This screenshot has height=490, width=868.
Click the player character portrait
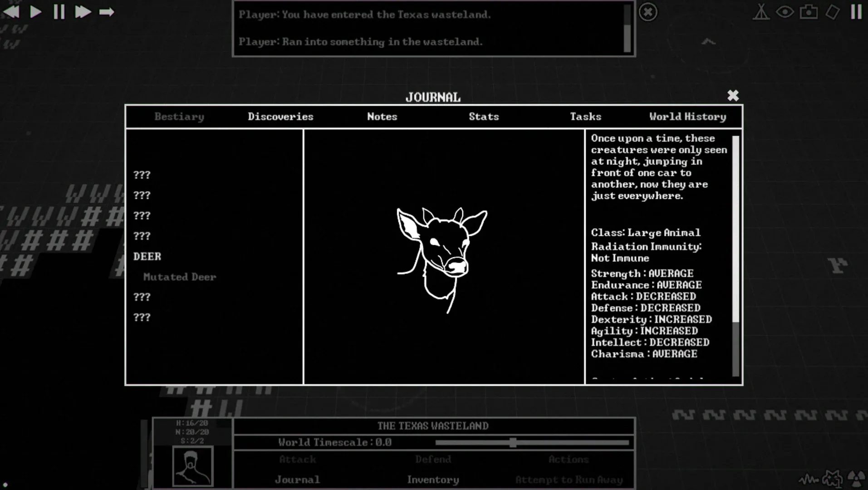coord(192,466)
